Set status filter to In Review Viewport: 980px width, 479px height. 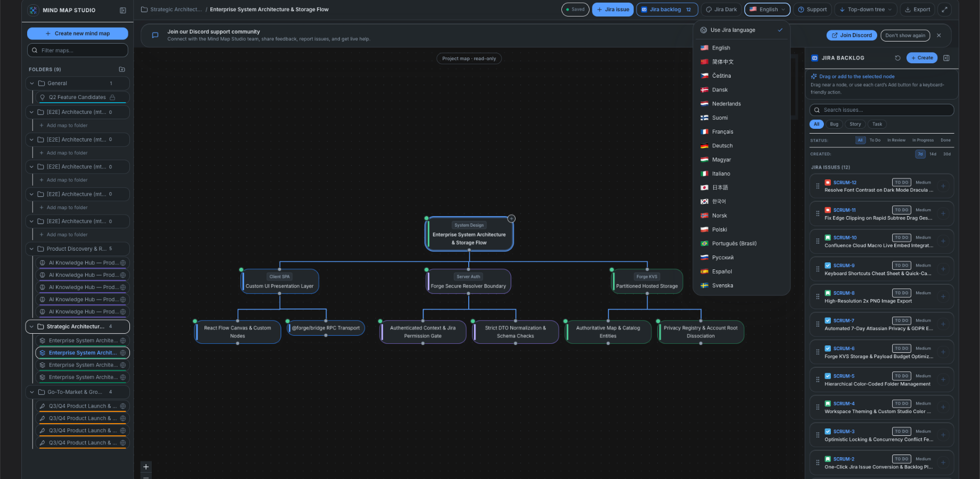coord(896,141)
